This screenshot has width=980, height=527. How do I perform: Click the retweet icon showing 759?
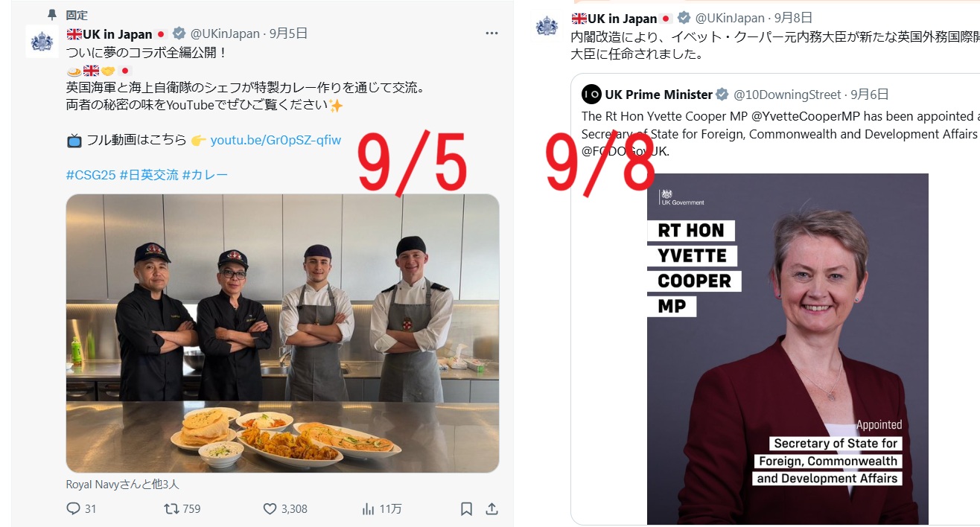[x=171, y=509]
